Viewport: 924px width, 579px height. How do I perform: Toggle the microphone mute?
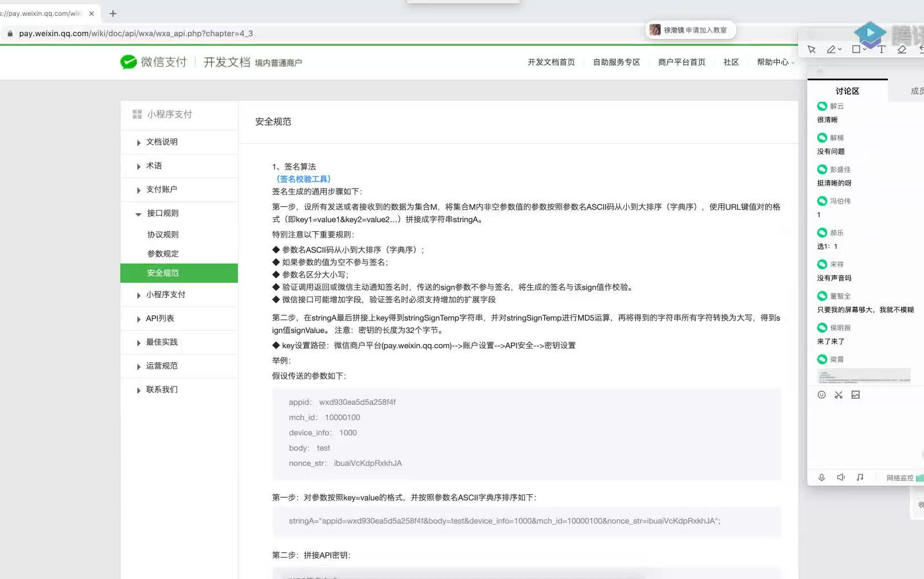pyautogui.click(x=821, y=477)
